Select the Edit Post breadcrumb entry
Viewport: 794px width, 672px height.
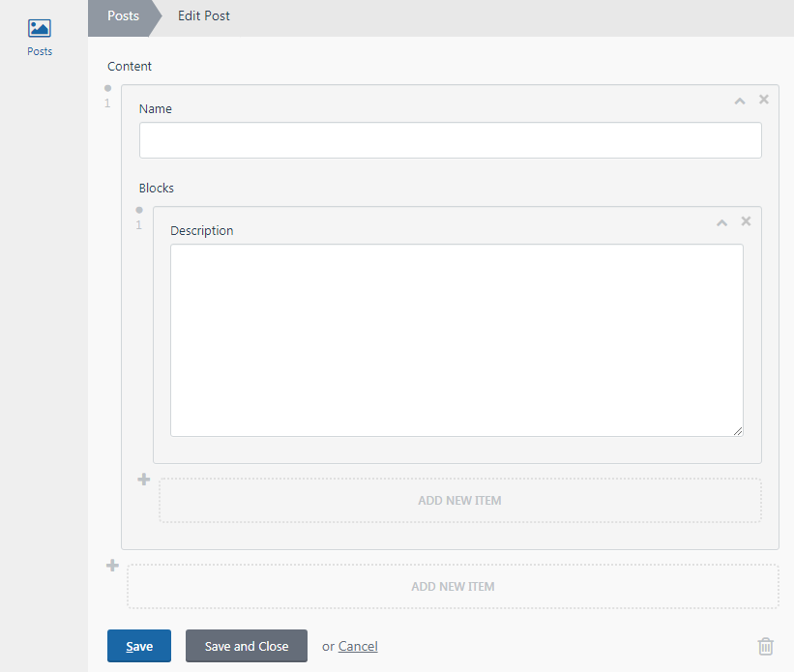click(x=203, y=15)
